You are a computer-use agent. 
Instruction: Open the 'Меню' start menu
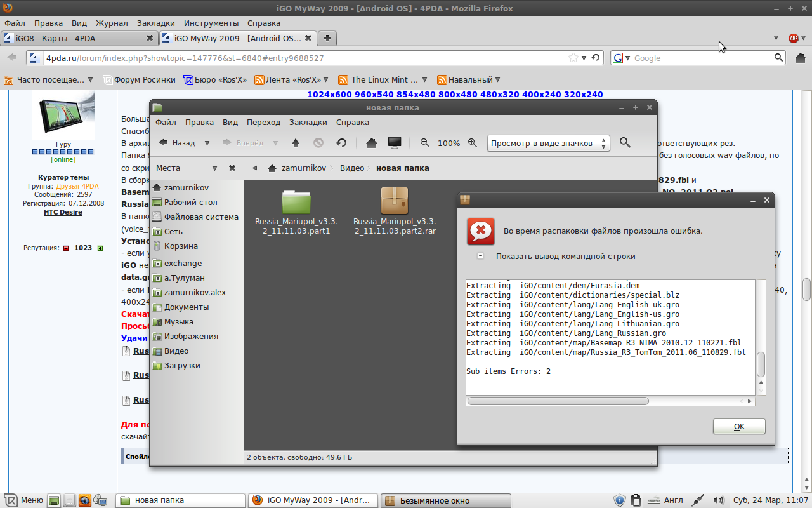(x=23, y=500)
